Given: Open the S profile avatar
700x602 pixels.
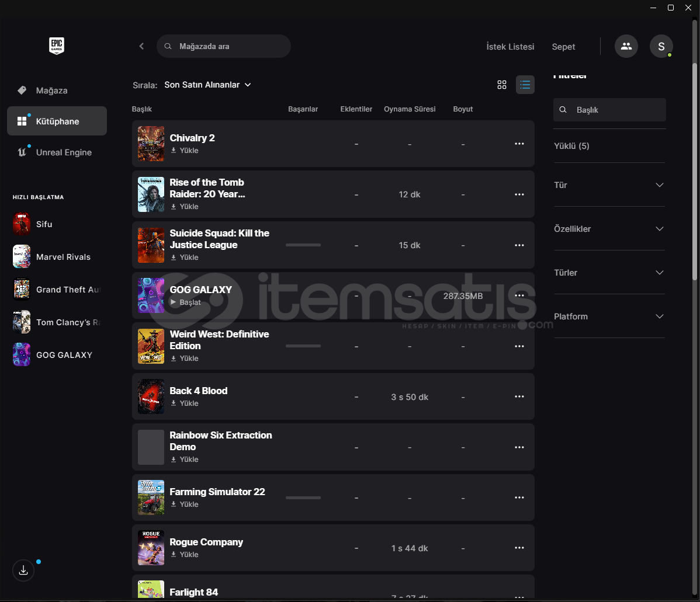Looking at the screenshot, I should pyautogui.click(x=661, y=46).
